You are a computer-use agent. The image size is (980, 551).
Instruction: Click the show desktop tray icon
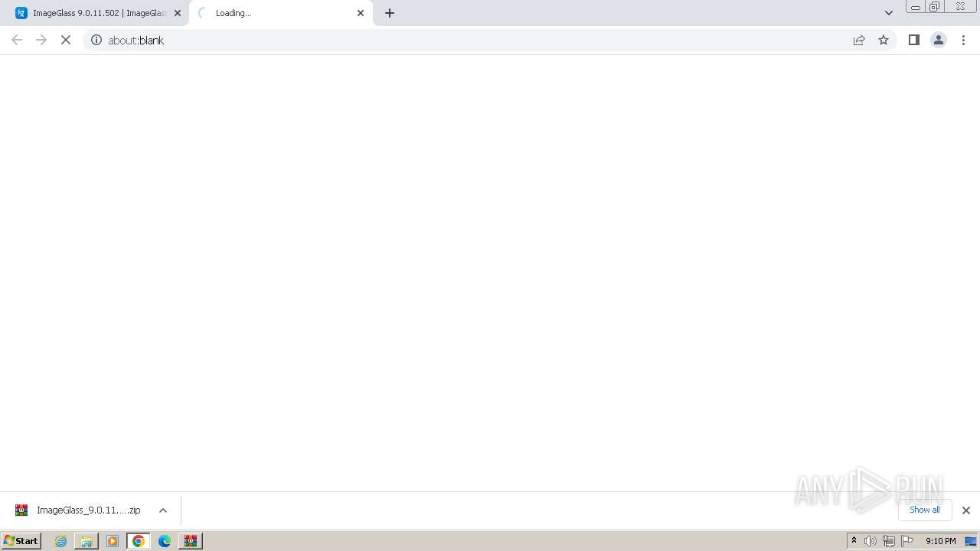[971, 541]
